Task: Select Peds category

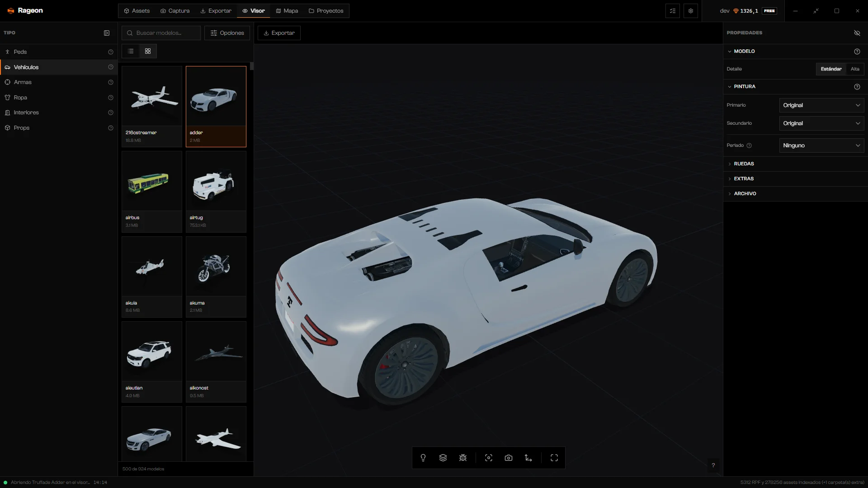Action: point(59,52)
